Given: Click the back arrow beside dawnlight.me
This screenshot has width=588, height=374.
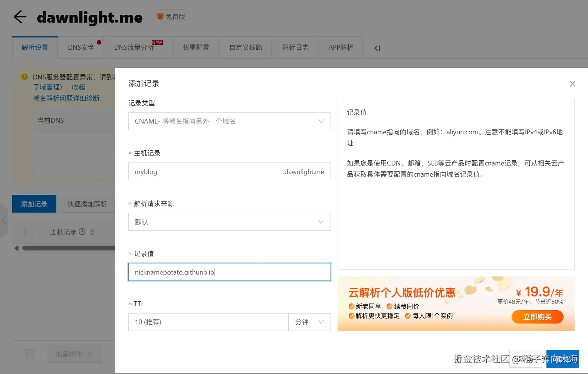Looking at the screenshot, I should click(x=20, y=17).
